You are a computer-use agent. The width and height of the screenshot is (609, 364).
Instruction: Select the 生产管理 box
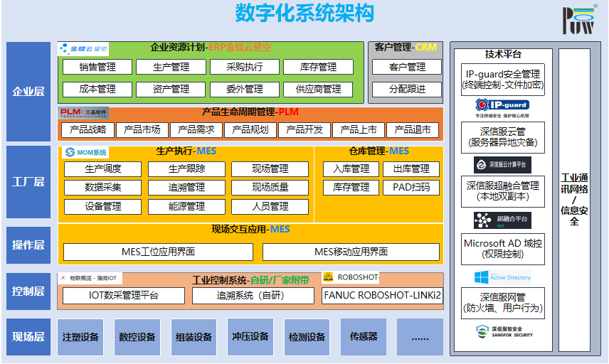click(x=171, y=67)
